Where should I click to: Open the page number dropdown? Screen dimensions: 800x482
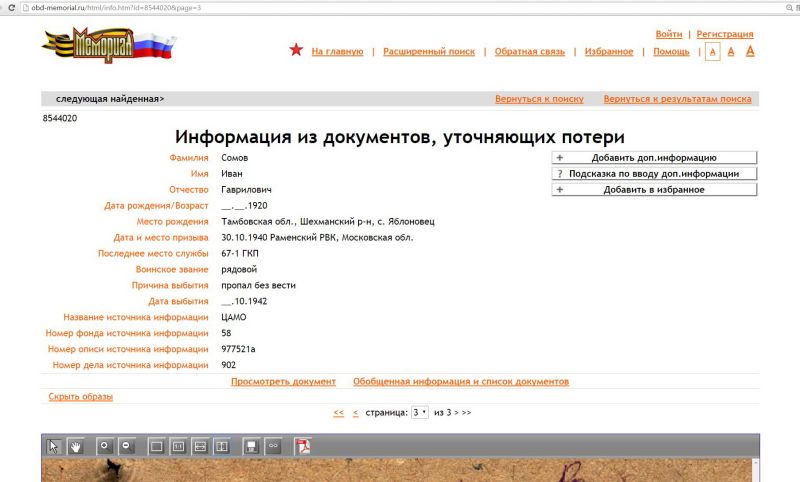[419, 412]
